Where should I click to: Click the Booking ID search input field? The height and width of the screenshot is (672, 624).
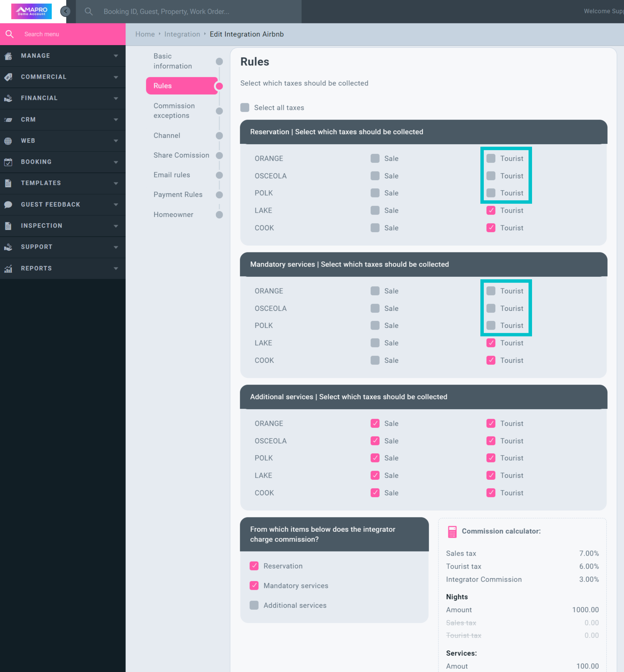(x=189, y=11)
